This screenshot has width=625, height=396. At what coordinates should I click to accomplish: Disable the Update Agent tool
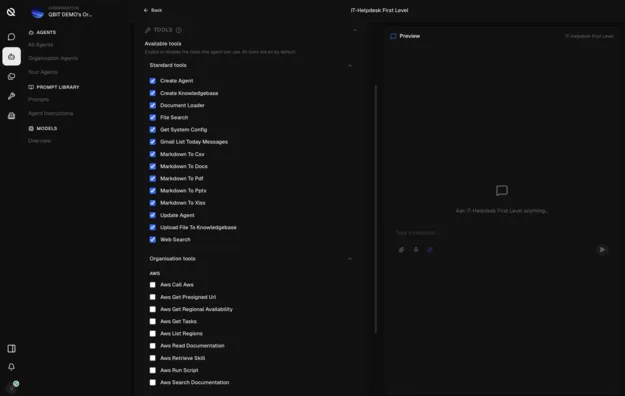[x=153, y=215]
